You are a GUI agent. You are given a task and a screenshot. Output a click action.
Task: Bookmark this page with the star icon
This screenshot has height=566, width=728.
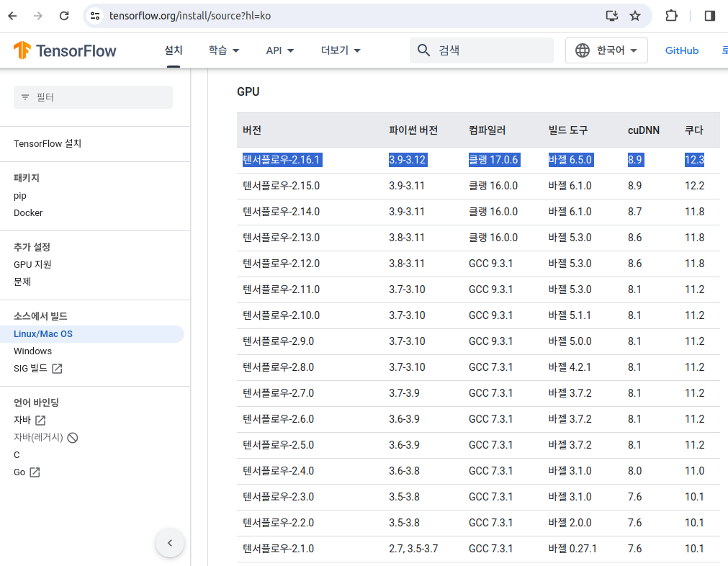click(635, 16)
